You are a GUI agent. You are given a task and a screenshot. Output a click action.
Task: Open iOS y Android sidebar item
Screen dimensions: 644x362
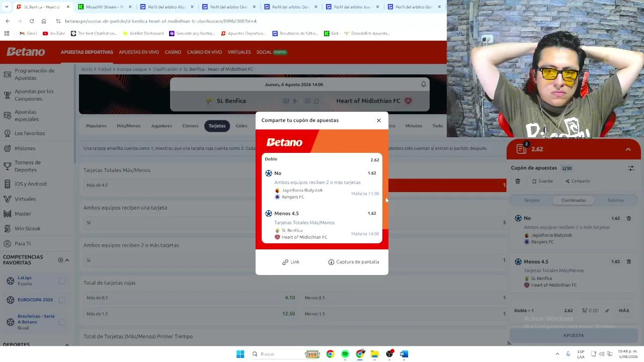point(30,184)
